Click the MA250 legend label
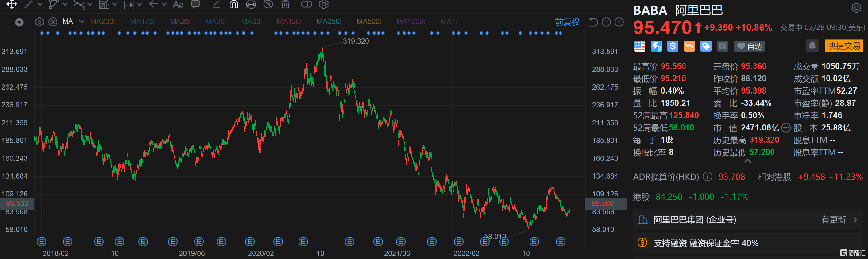 coord(329,21)
